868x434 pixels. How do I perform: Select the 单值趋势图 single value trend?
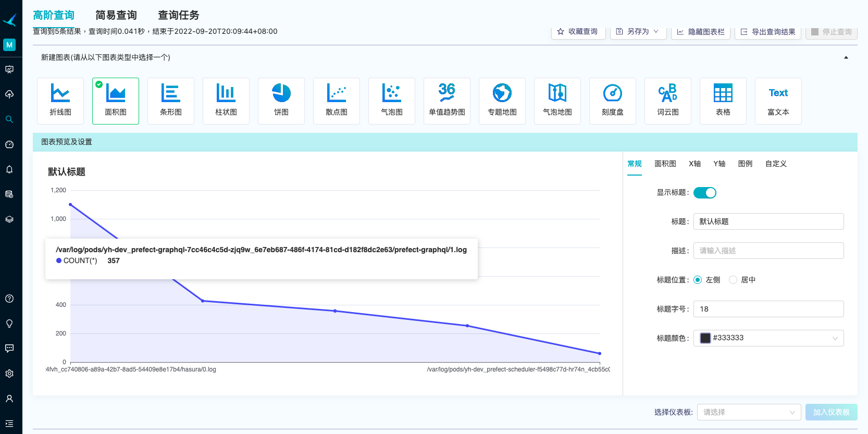click(447, 101)
